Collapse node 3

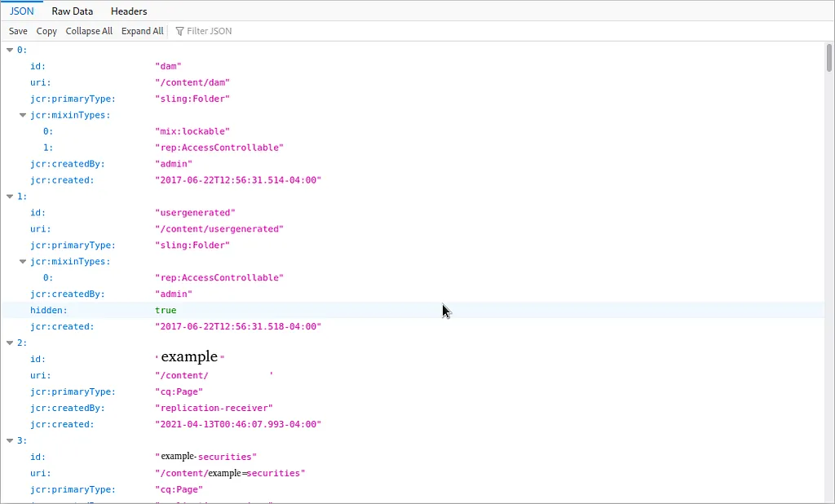10,440
